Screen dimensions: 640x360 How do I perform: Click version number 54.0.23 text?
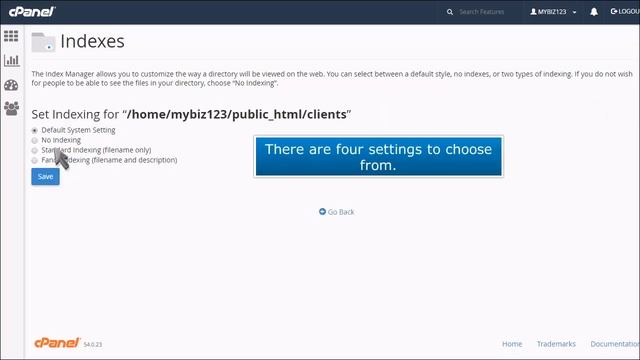[x=93, y=345]
